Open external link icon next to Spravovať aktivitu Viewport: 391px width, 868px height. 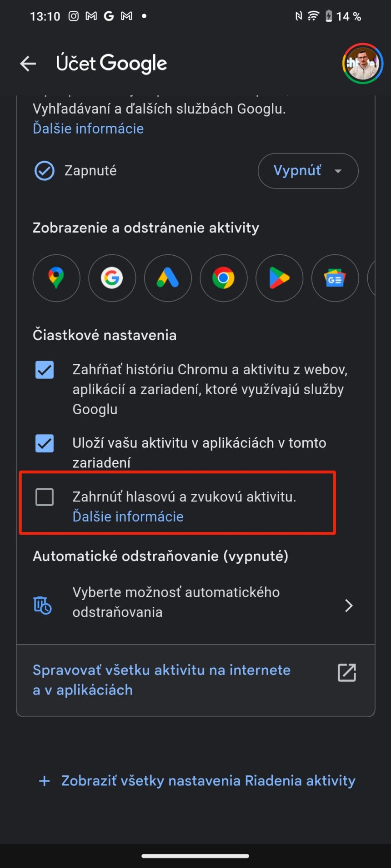346,673
